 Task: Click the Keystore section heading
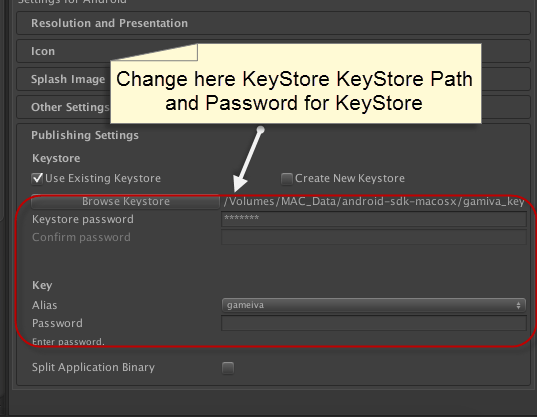(x=56, y=159)
